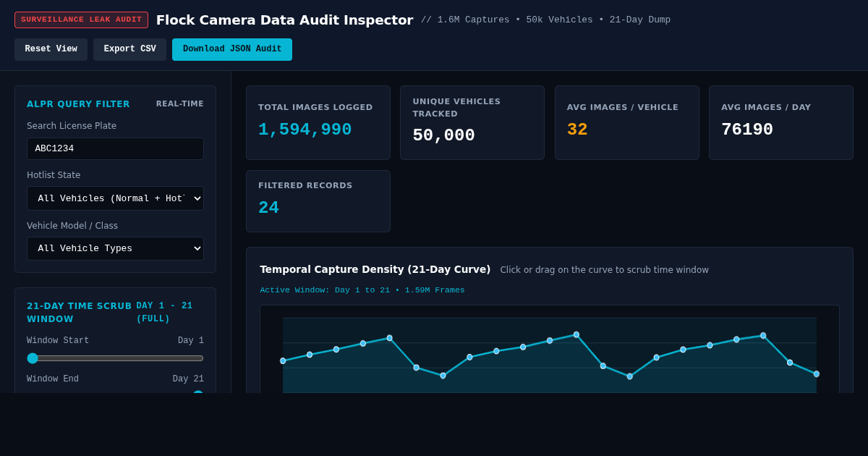Click the Avg Images / Day value 76190
The image size is (868, 456).
[x=747, y=130]
